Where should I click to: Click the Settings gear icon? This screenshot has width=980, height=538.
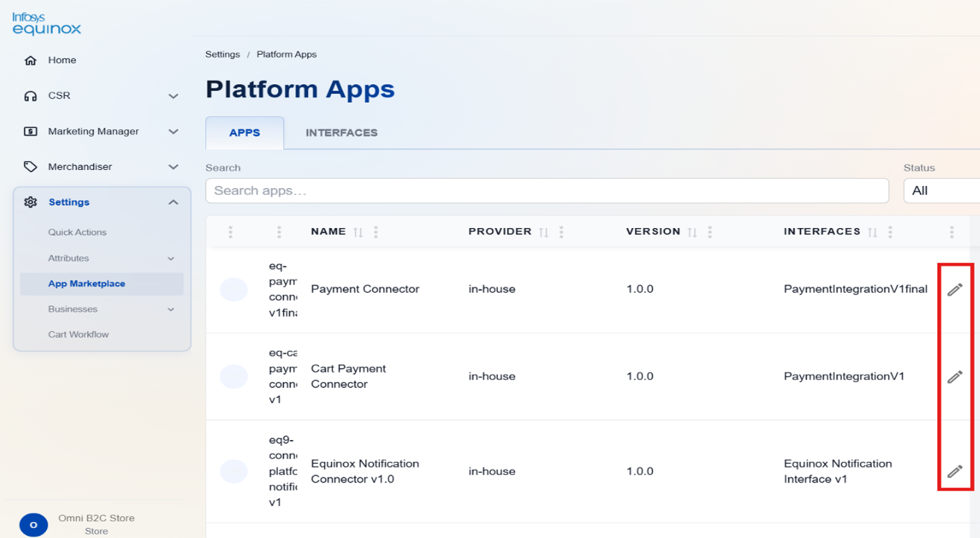pyautogui.click(x=30, y=202)
